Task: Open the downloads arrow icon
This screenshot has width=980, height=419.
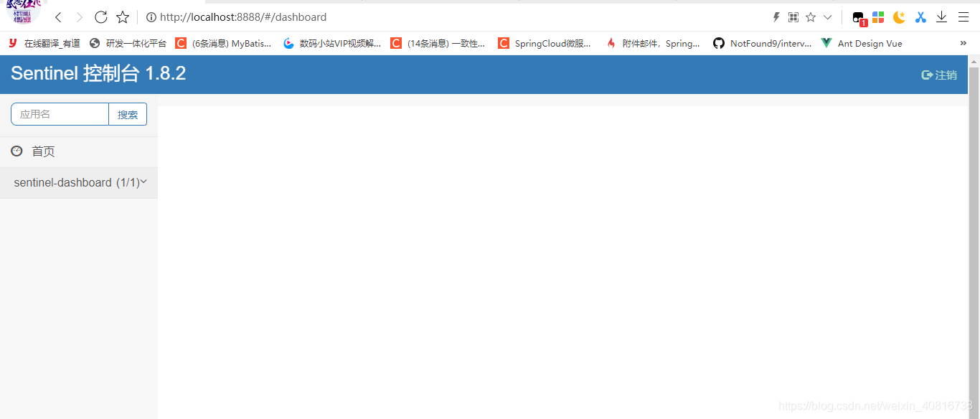Action: (942, 17)
